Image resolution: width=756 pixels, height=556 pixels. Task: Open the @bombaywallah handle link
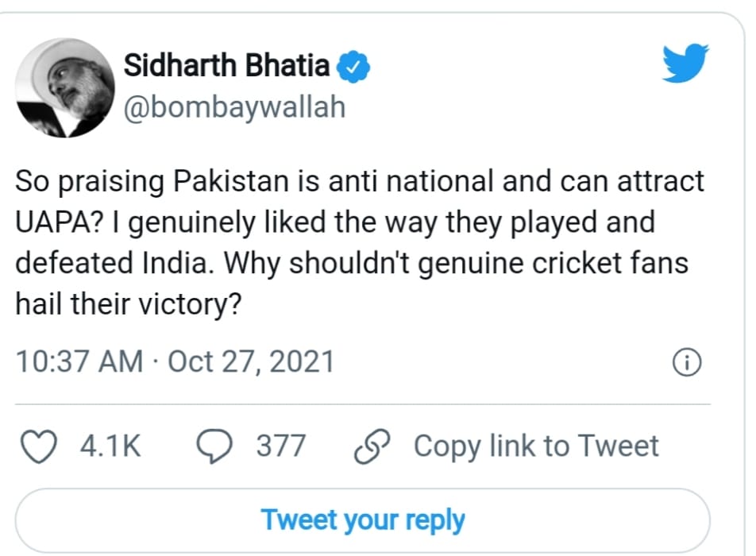pos(234,106)
